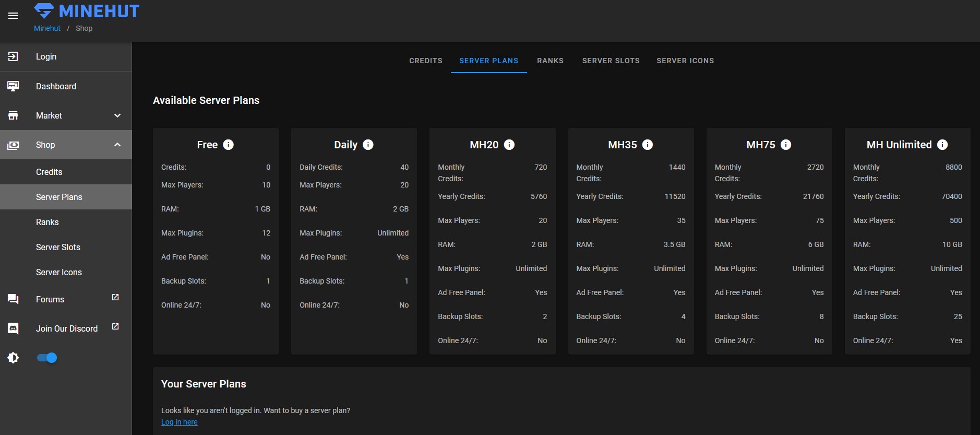Click the 'Log in here' link
The height and width of the screenshot is (435, 980).
coord(179,422)
